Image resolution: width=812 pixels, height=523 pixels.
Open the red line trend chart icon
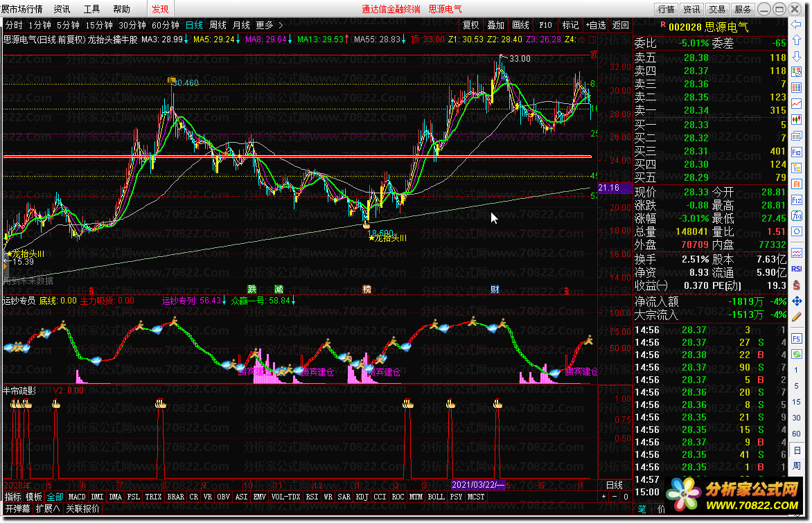[x=797, y=104]
